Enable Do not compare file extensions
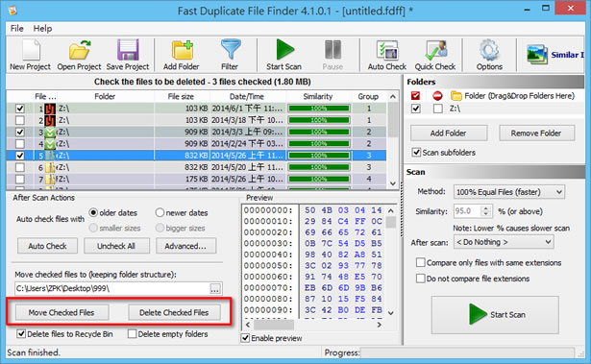Screen dimensions: 591x364 coord(420,279)
